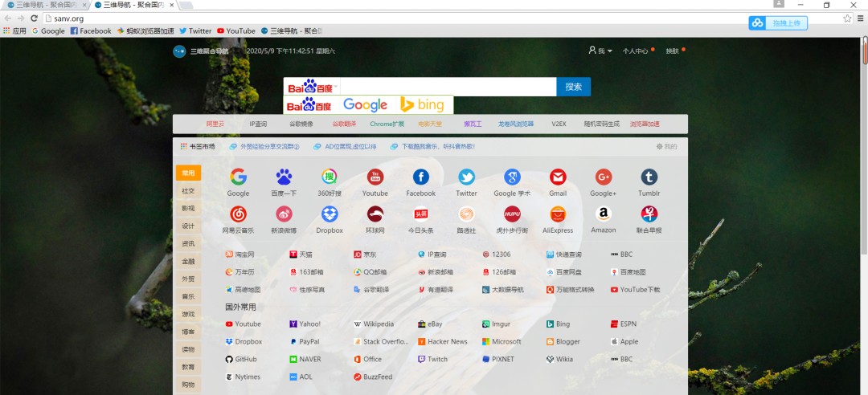Open the AliExpress icon

click(x=558, y=214)
